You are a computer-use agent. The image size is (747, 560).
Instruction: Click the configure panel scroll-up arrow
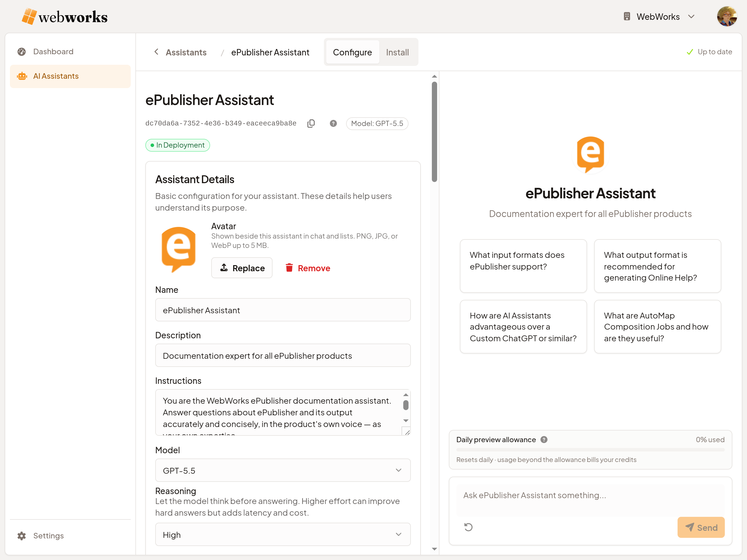point(434,77)
